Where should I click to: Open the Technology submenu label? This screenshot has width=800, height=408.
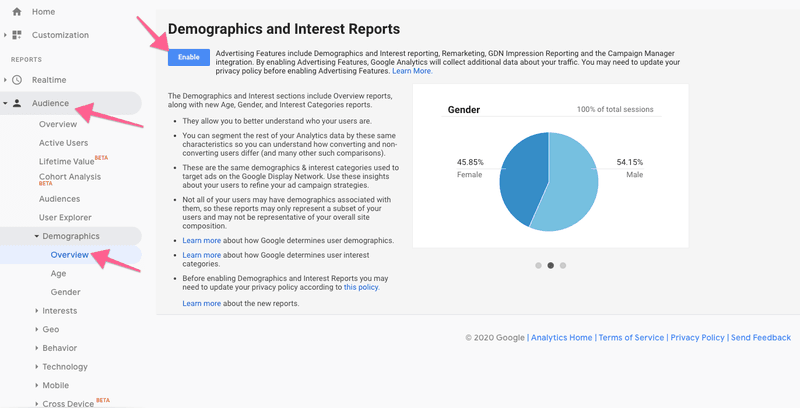click(65, 367)
